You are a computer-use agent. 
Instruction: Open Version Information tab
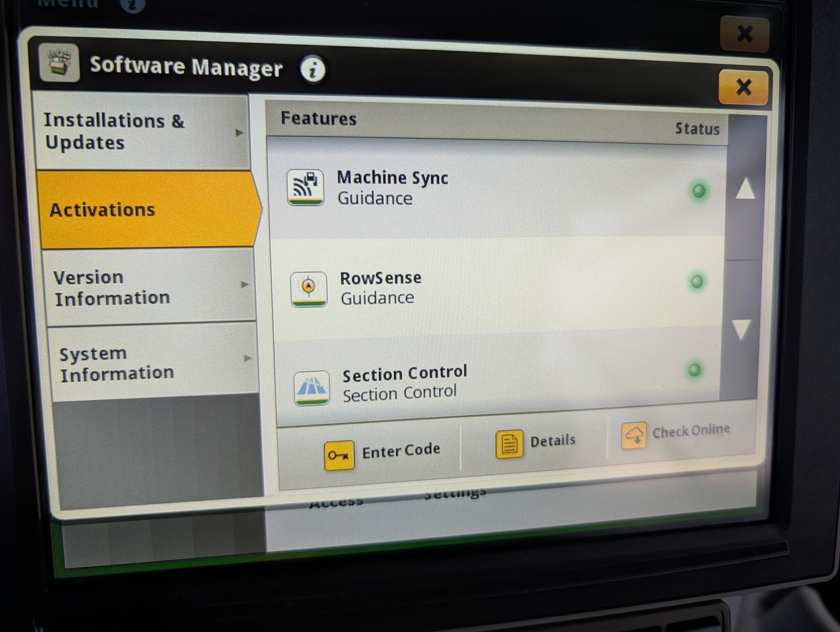(x=150, y=287)
